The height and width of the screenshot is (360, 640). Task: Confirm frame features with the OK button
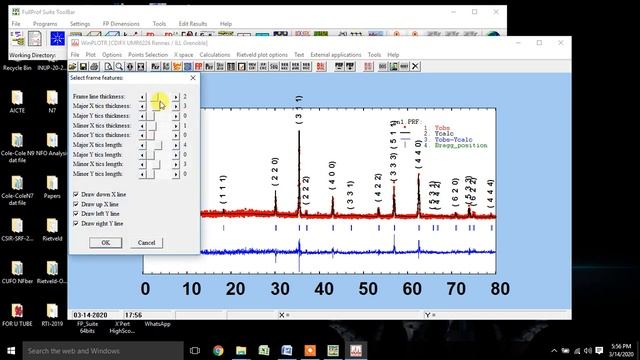click(105, 242)
